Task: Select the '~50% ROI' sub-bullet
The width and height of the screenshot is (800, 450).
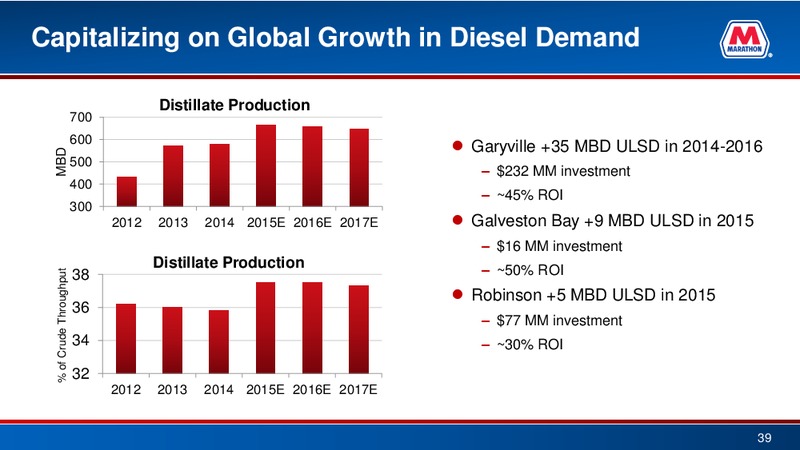Action: pyautogui.click(x=530, y=270)
